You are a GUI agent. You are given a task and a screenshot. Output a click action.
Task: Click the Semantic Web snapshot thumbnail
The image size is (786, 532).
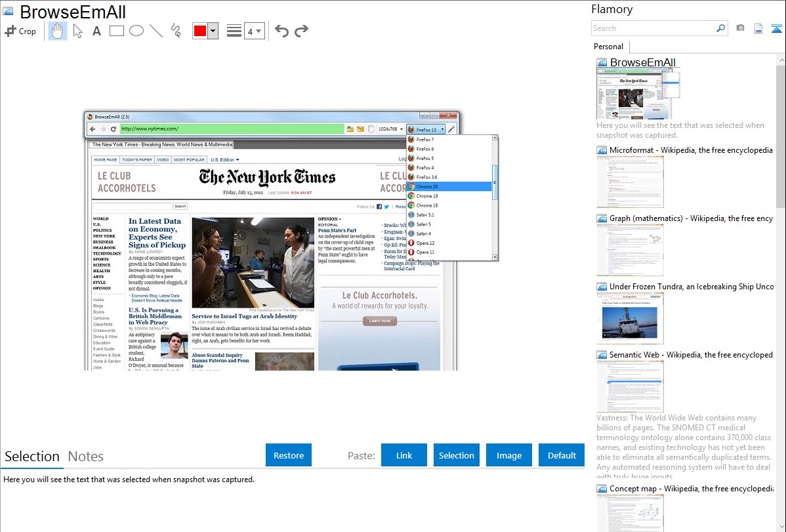630,386
